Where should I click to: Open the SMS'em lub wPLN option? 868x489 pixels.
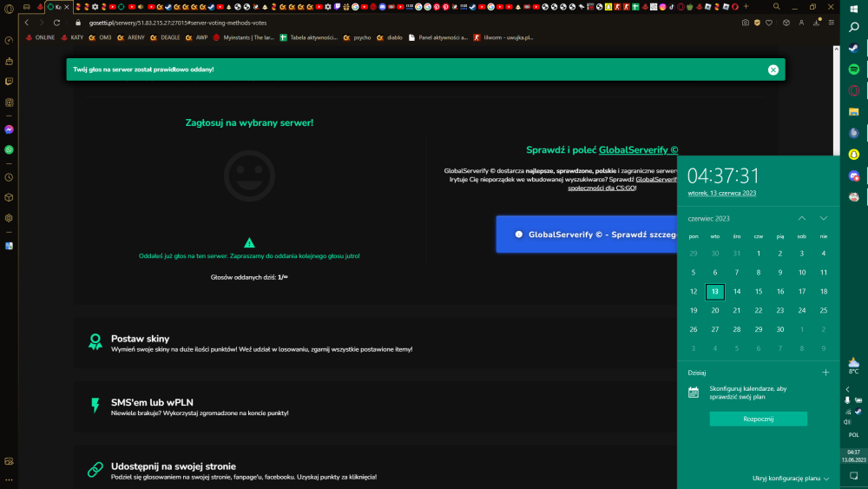pos(375,406)
